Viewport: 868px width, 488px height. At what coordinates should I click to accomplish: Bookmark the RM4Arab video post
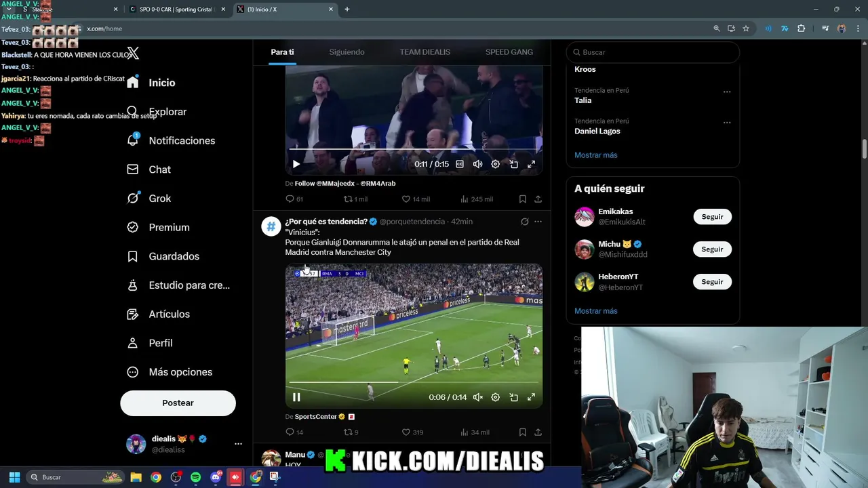point(522,199)
